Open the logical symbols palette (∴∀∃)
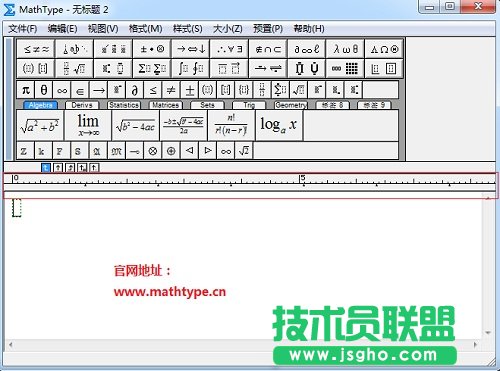 [x=229, y=49]
